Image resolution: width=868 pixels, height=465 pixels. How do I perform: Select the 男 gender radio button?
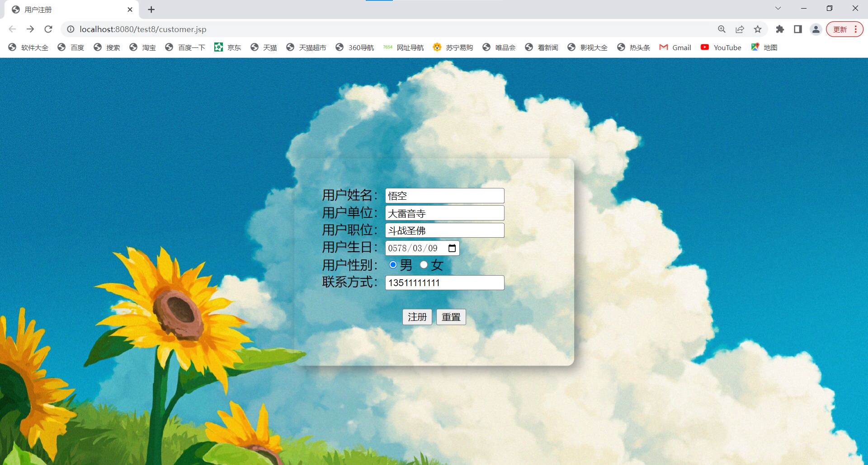tap(392, 265)
